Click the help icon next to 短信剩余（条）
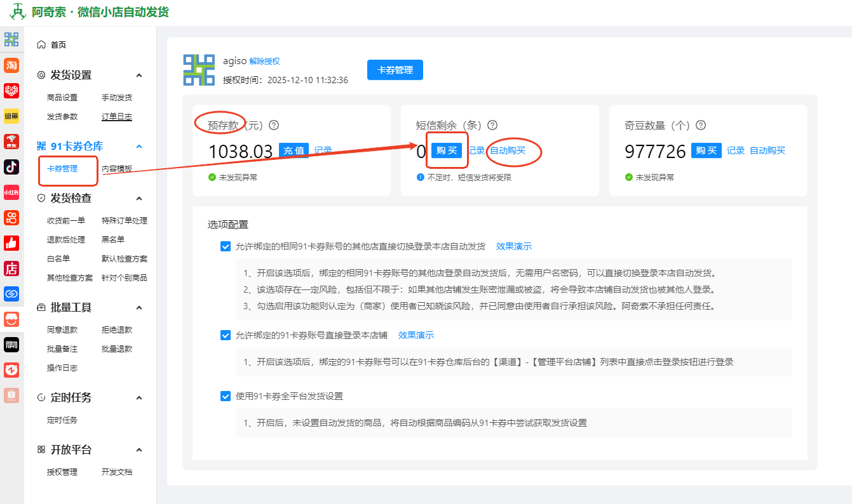The image size is (852, 504). (x=492, y=126)
